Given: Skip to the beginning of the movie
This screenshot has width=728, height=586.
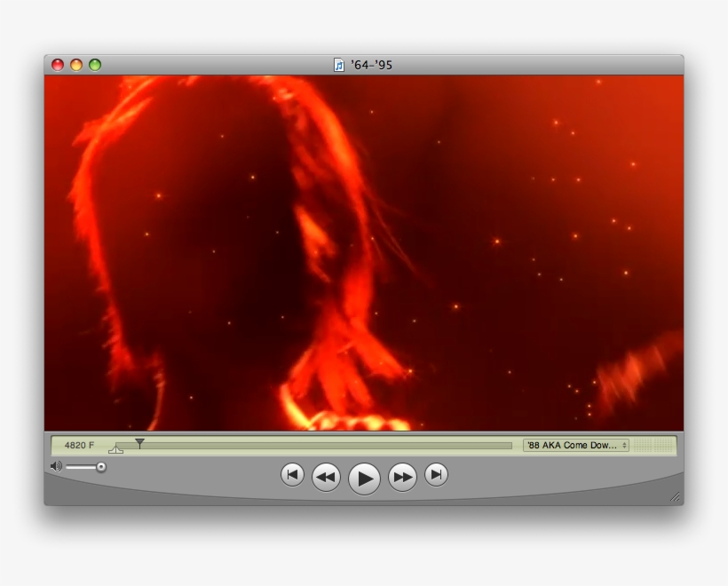Looking at the screenshot, I should coord(292,474).
